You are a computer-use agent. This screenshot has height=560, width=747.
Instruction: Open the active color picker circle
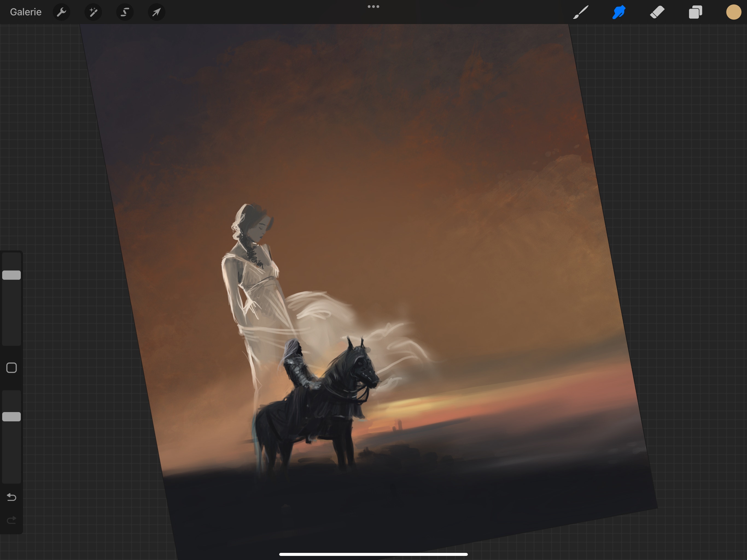[x=734, y=12]
